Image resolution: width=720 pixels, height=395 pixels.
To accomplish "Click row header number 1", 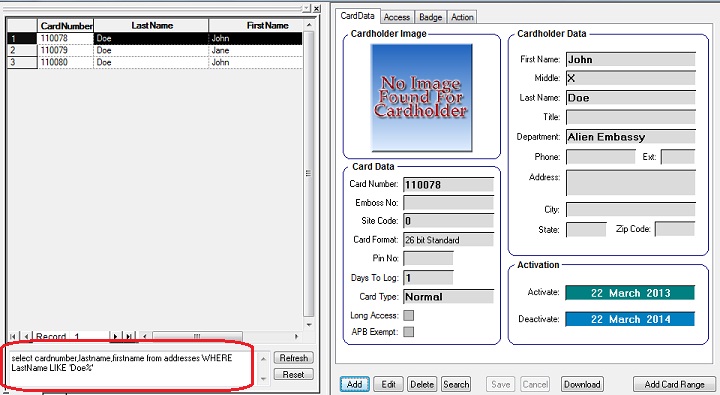I will [22, 38].
